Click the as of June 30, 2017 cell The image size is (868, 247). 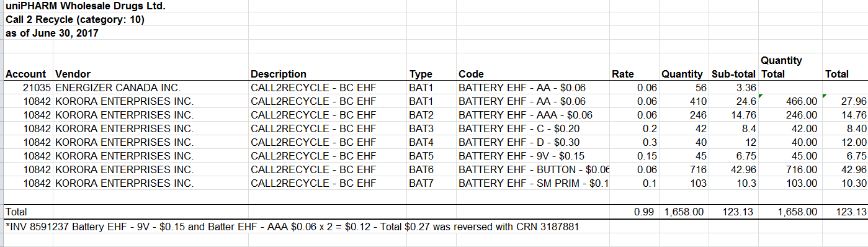pos(51,34)
